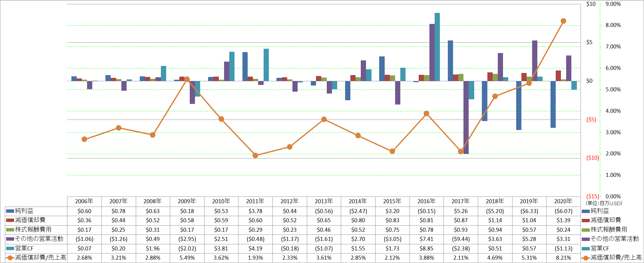Select the 2016年 column header
644x263 pixels.
[x=426, y=201]
